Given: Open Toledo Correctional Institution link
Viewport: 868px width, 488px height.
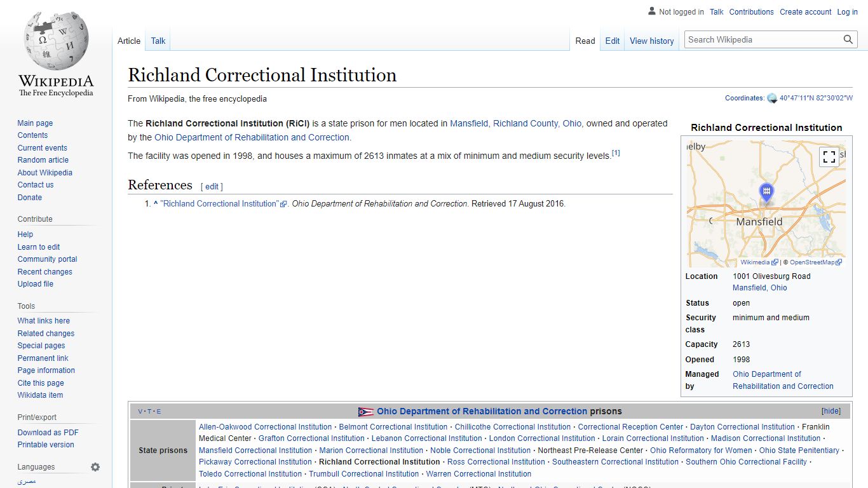Looking at the screenshot, I should (x=250, y=474).
